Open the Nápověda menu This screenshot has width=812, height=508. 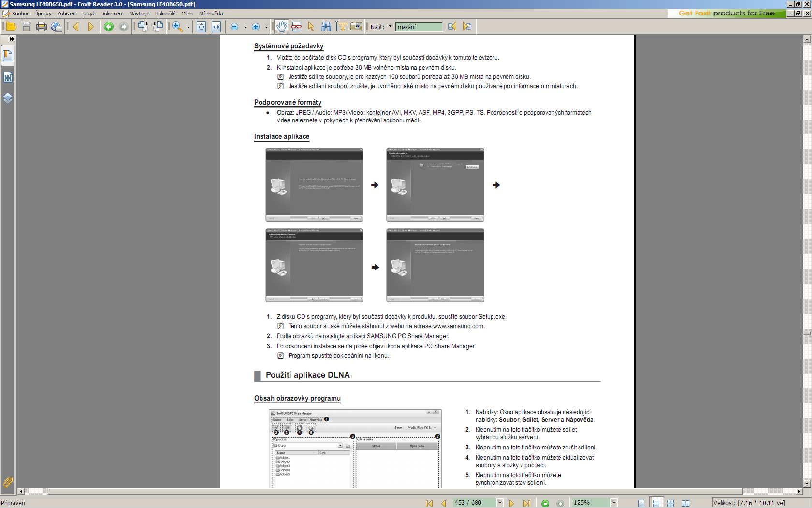click(x=211, y=14)
